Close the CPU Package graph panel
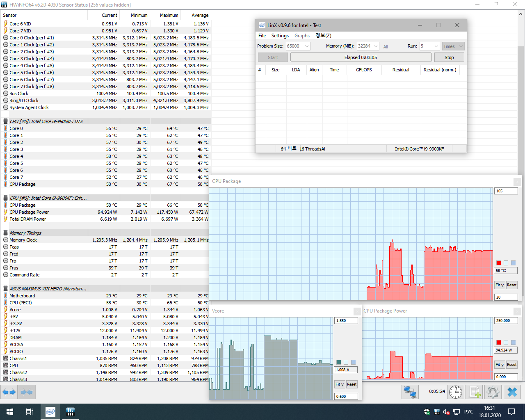 tap(518, 182)
